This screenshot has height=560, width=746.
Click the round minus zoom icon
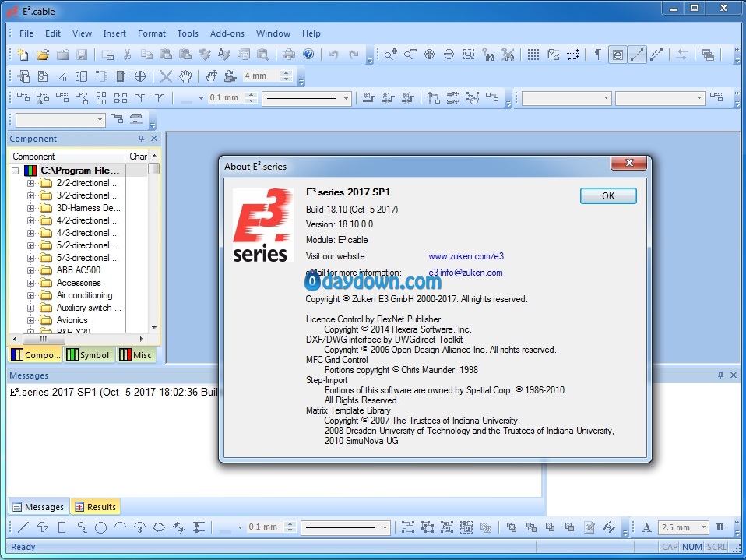[x=449, y=55]
